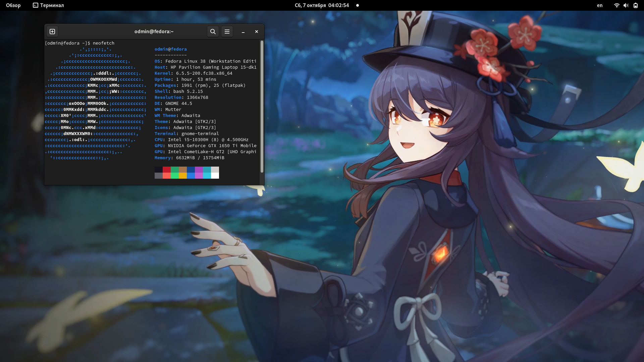Click the red color block in neofetch
This screenshot has width=644, height=362.
pos(167,170)
